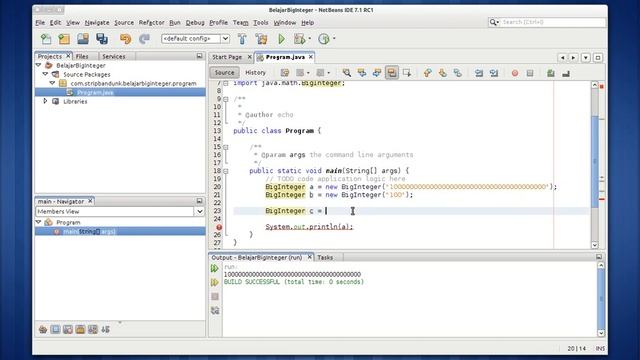
Task: Click the Stop button in Output panel
Action: click(x=215, y=297)
